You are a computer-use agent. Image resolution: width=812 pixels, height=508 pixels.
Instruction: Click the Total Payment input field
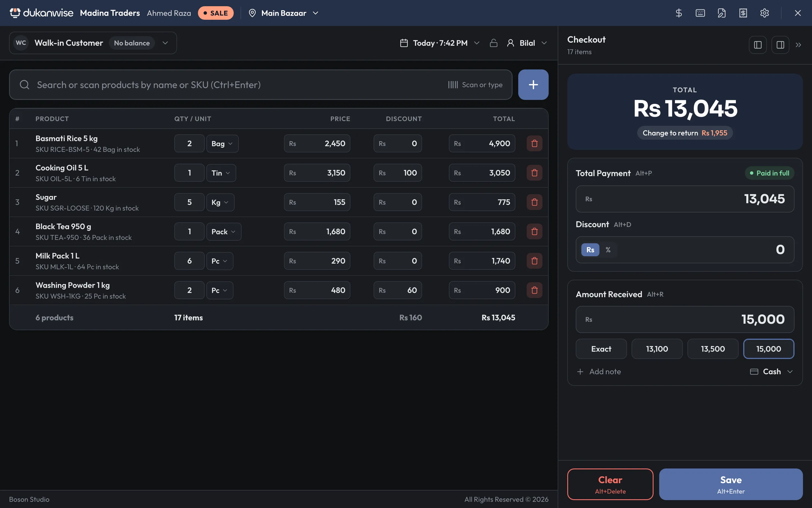685,199
